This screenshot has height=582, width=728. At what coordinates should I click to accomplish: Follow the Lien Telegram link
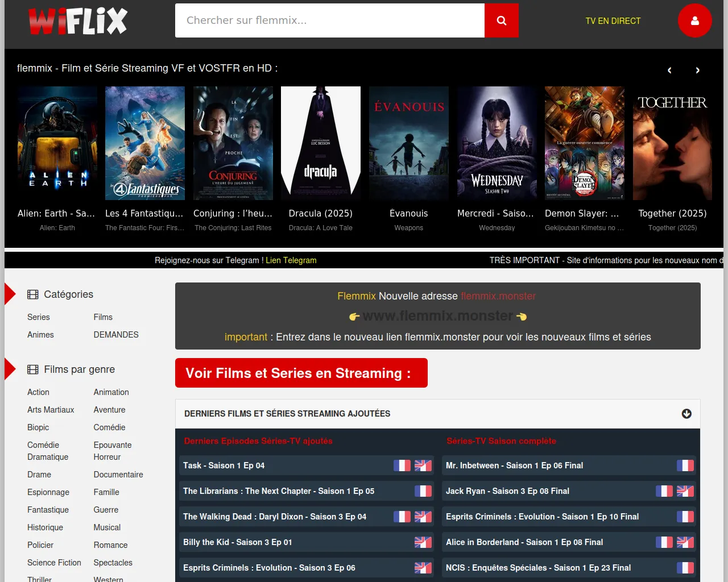pyautogui.click(x=291, y=260)
